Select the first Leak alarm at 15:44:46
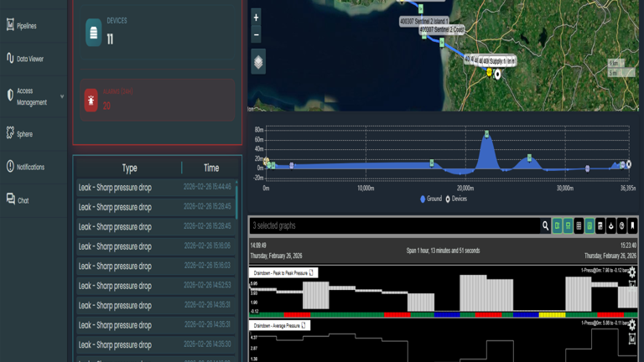Viewport: 644px width, 362px height. (x=155, y=188)
